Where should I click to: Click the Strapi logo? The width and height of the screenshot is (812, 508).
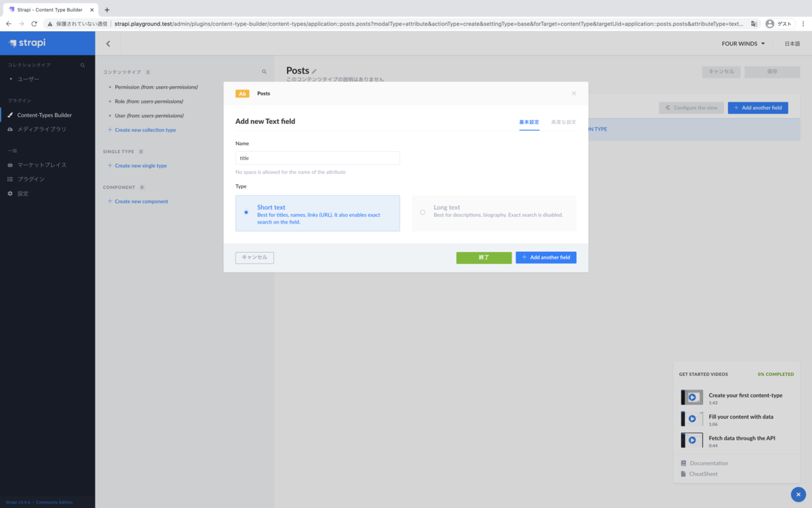point(27,43)
